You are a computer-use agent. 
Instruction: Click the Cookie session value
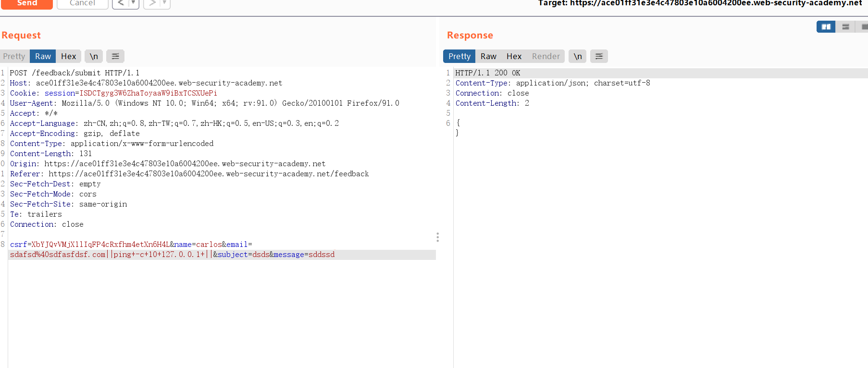click(x=148, y=93)
